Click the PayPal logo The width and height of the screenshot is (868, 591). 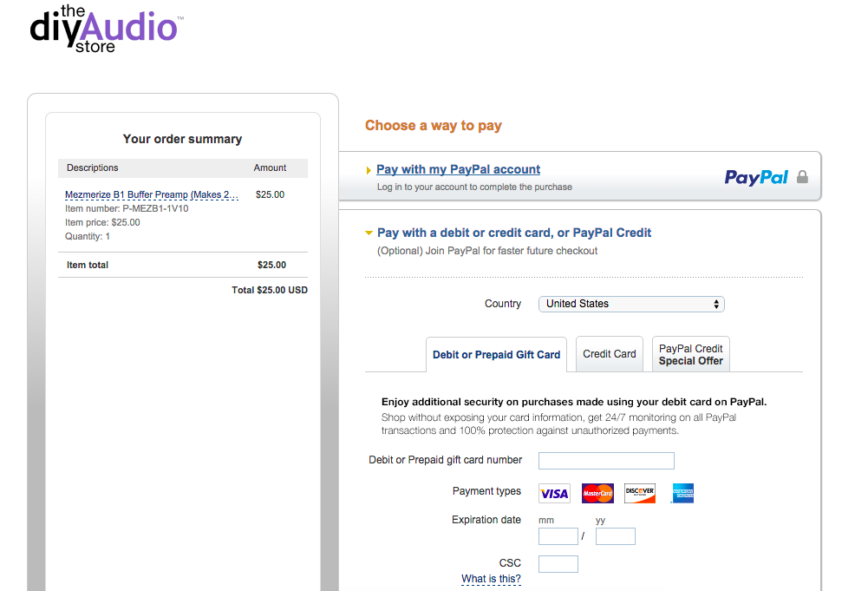click(756, 177)
